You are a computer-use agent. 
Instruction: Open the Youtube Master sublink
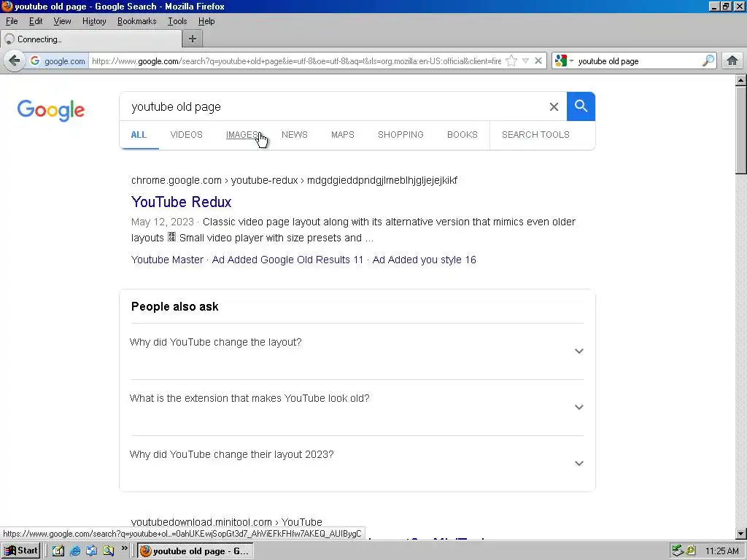(x=167, y=260)
